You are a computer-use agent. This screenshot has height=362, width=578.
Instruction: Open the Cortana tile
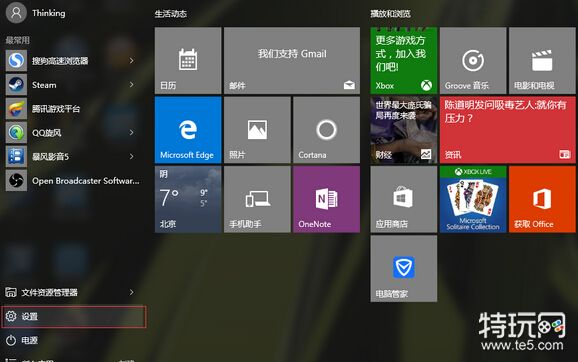(x=326, y=130)
